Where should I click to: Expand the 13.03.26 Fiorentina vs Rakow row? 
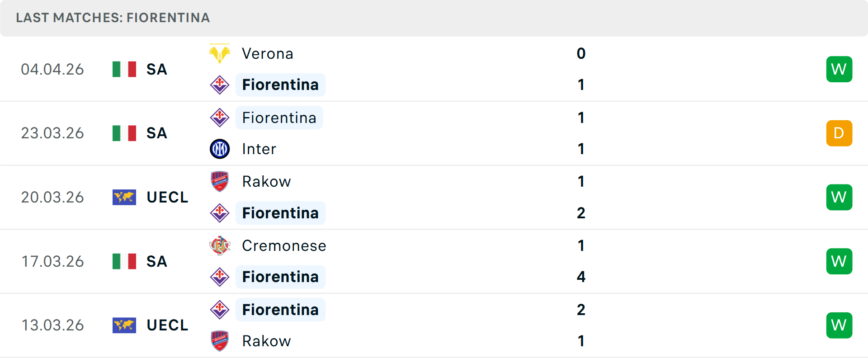point(434,325)
